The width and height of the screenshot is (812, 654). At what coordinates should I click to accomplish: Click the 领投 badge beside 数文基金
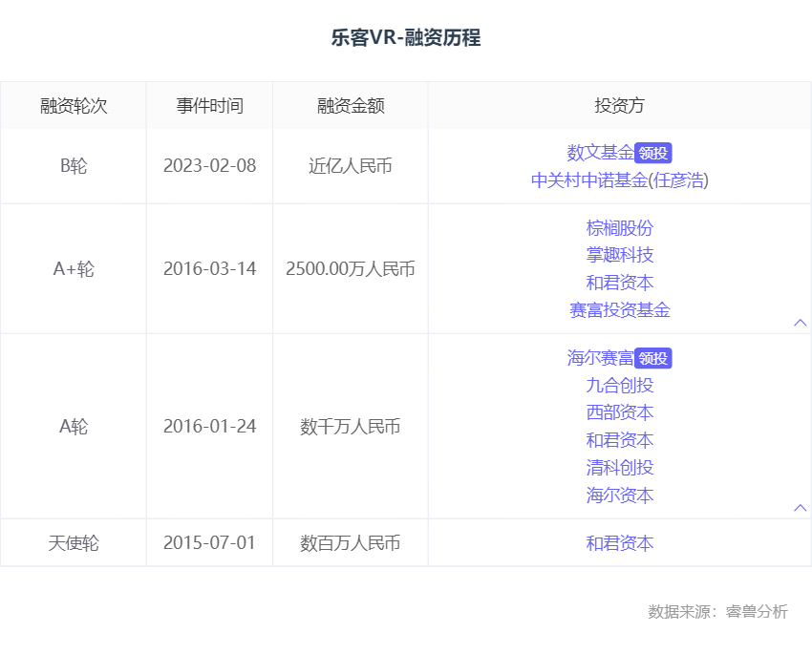[x=653, y=153]
